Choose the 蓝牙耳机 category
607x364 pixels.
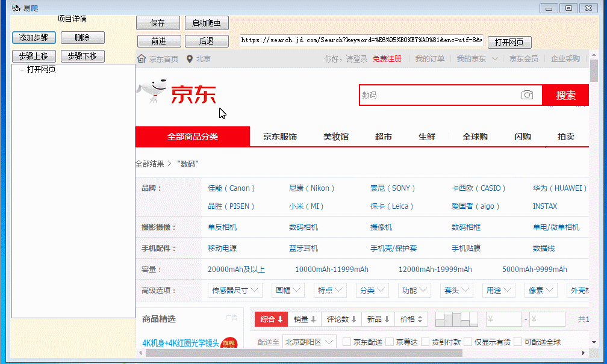[x=303, y=248]
